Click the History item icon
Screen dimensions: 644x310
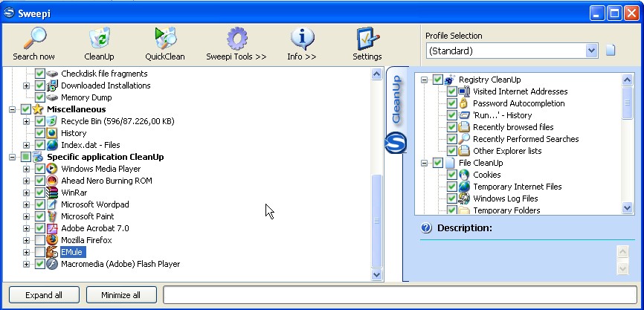pos(52,133)
